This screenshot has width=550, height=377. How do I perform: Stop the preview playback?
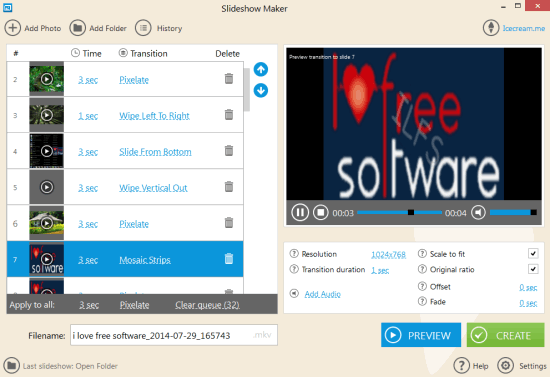coord(321,213)
